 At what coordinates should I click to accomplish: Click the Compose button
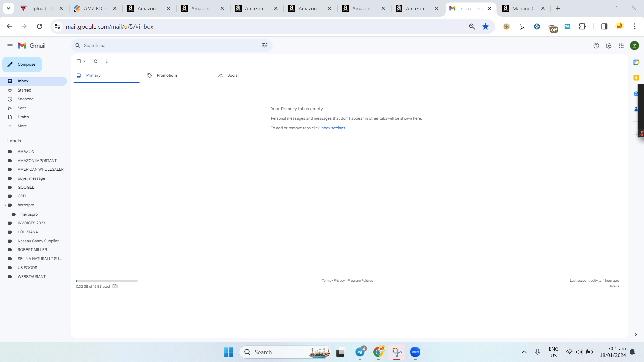[22, 64]
